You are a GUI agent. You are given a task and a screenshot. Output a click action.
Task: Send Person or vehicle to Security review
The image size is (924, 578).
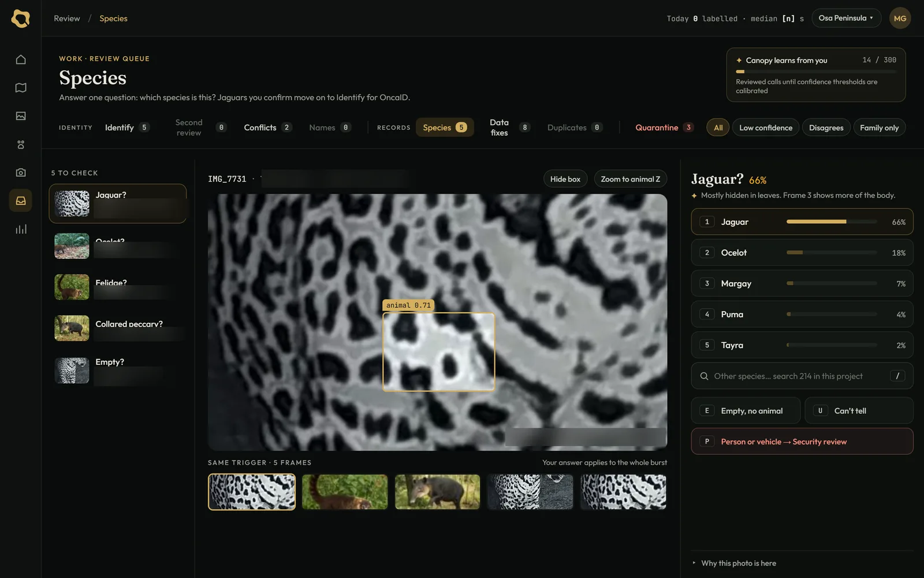coord(802,442)
